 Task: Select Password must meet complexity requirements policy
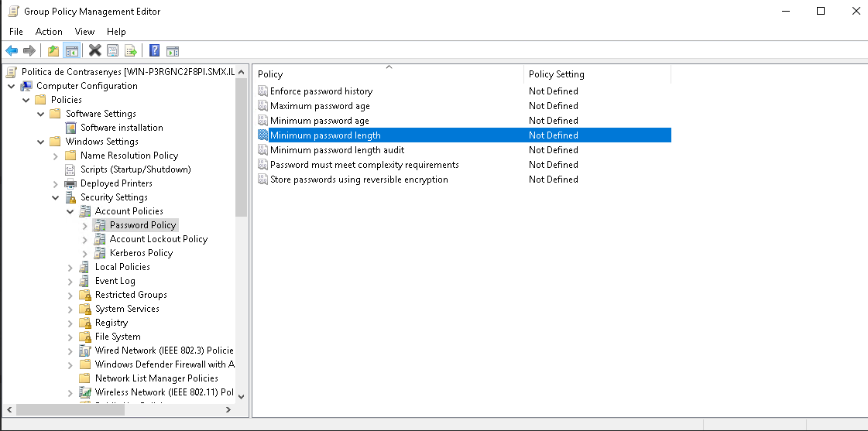coord(364,165)
